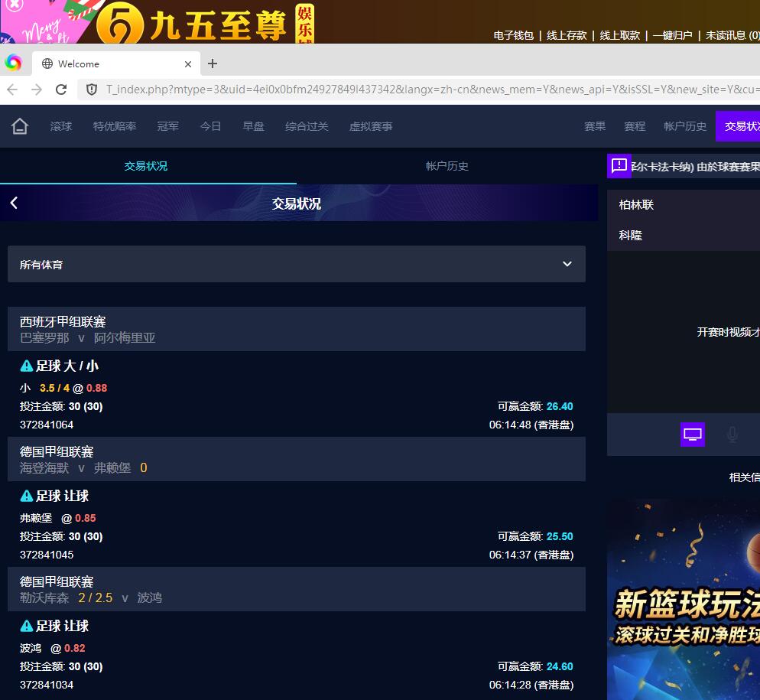Open 未读讯息 unread messages link
This screenshot has width=760, height=700.
pos(732,35)
